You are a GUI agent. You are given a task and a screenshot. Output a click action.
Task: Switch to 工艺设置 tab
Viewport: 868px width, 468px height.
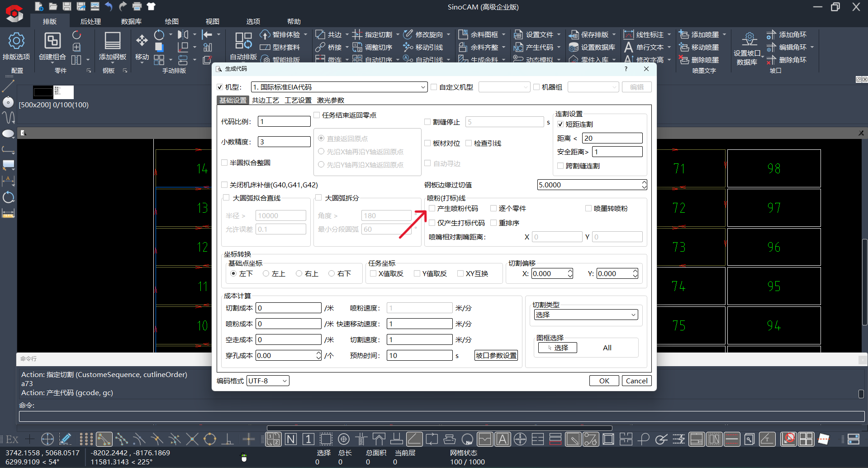(x=298, y=100)
